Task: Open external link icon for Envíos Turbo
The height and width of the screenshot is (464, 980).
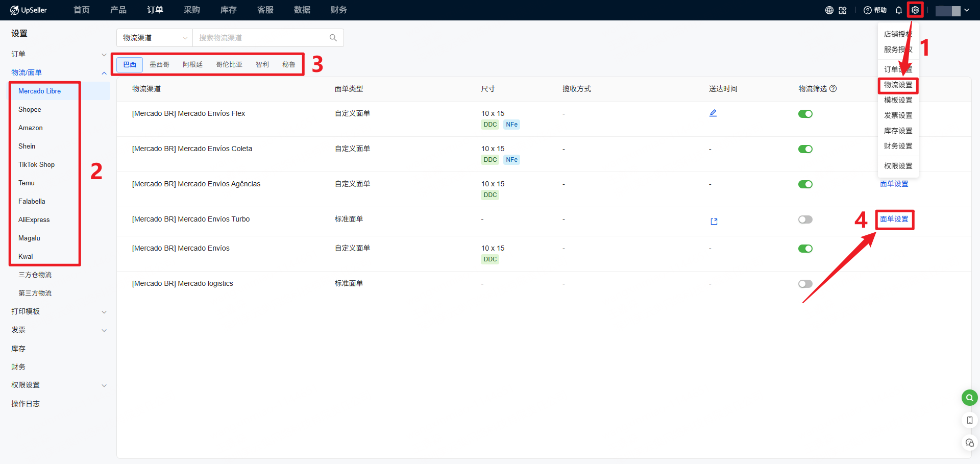Action: (714, 222)
